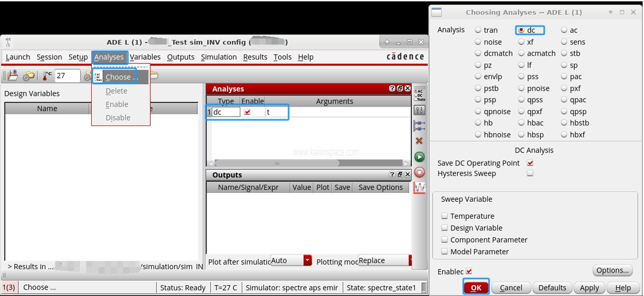
Task: Click the Choosing Analyses window menu icon
Action: [x=436, y=13]
